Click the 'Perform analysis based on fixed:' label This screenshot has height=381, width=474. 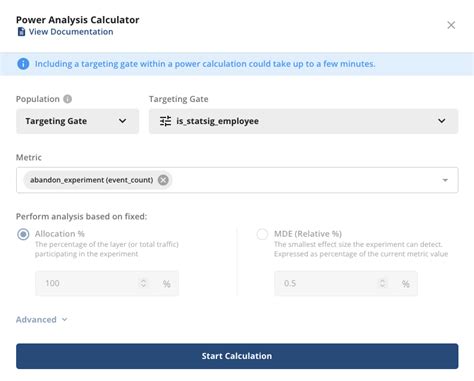(81, 216)
